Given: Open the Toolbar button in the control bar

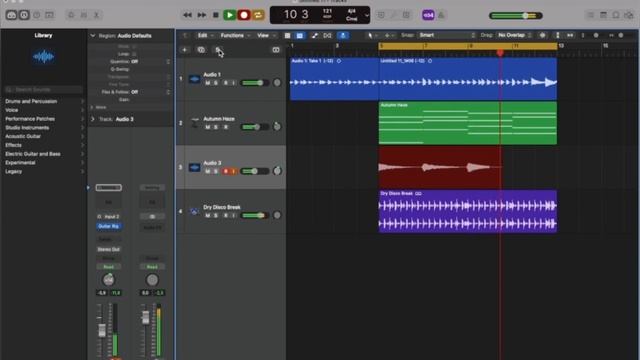Looking at the screenshot, I should click(49, 15).
